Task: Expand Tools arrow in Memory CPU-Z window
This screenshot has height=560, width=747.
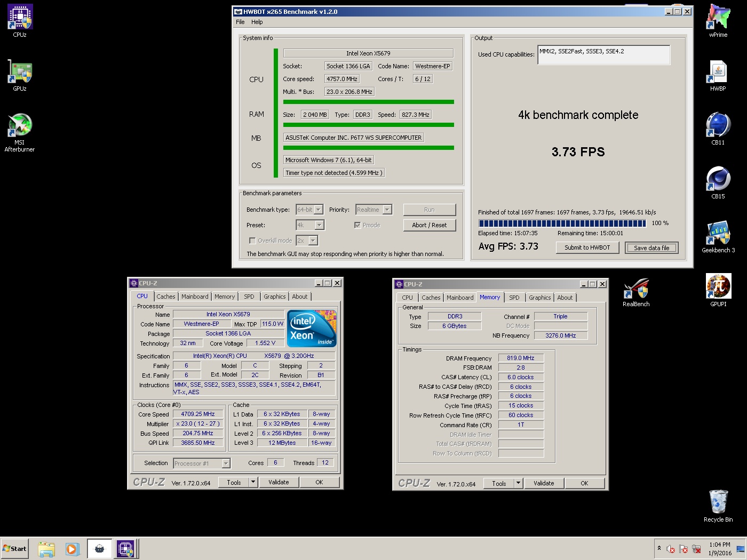Action: [x=518, y=483]
